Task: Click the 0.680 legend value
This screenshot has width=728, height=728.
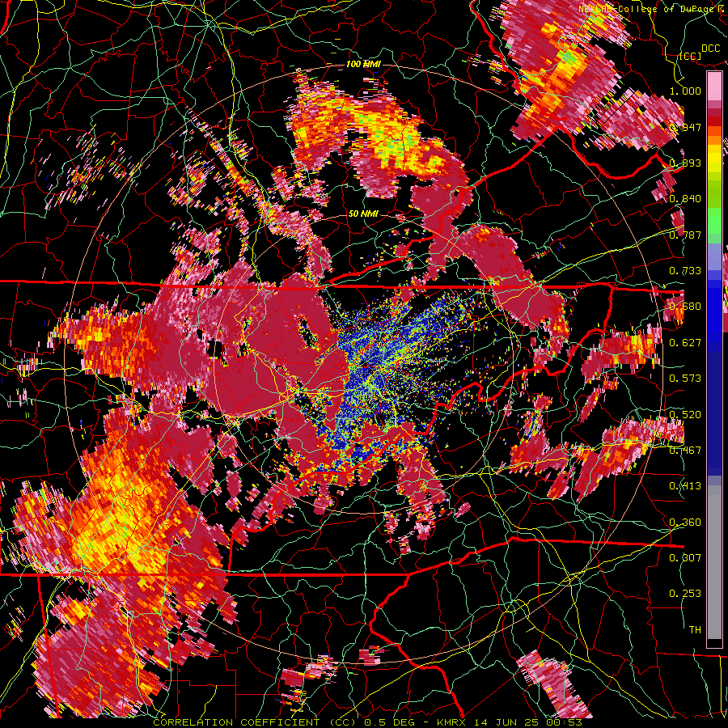Action: click(685, 307)
